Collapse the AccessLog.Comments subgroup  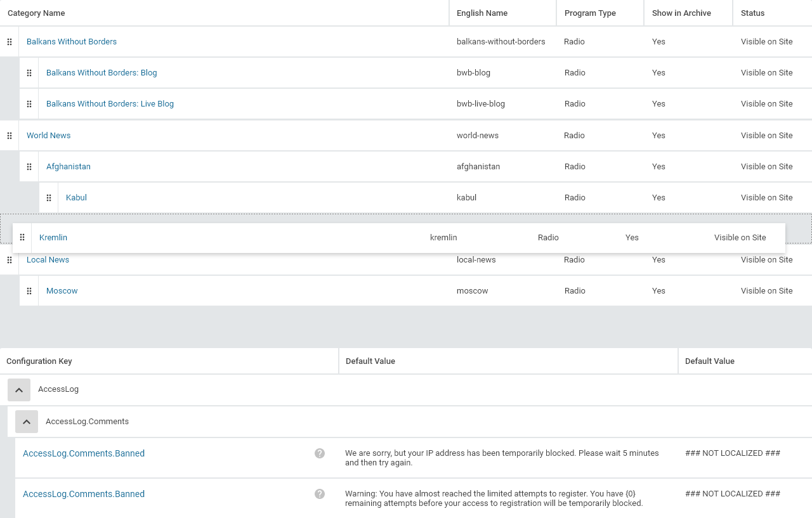point(27,422)
